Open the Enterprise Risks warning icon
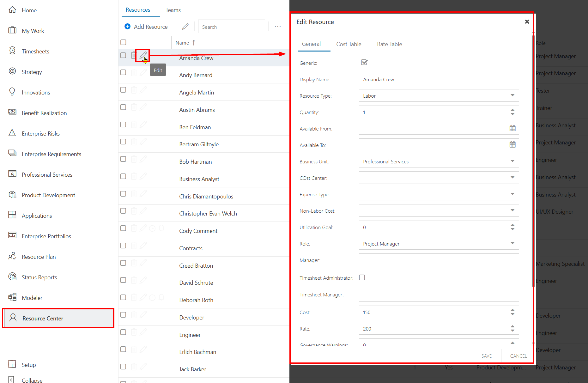 [12, 133]
